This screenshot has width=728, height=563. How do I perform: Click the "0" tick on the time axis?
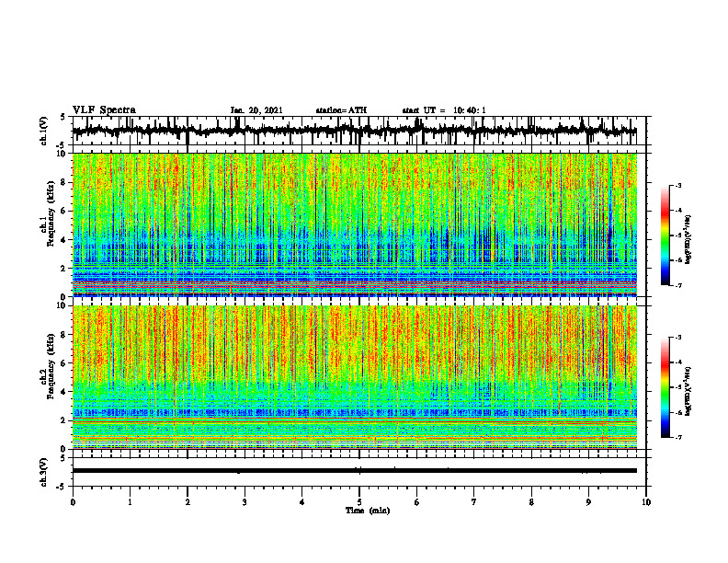[73, 502]
